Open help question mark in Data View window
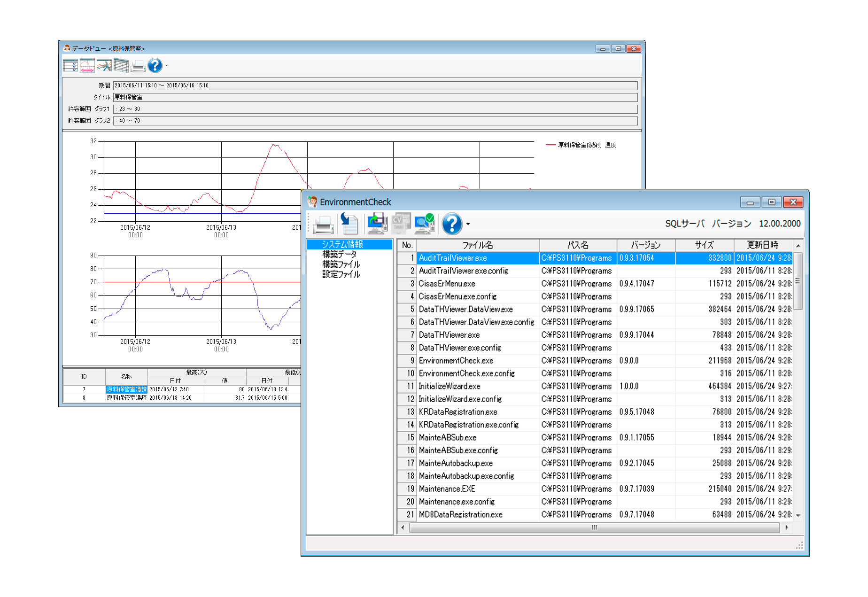Screen dimensions: 868x597 click(155, 66)
